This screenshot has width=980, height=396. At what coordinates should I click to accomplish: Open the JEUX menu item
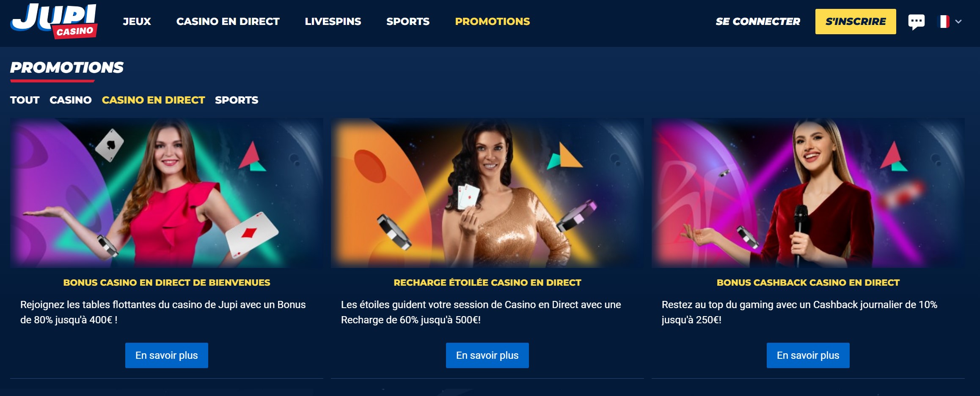tap(137, 22)
